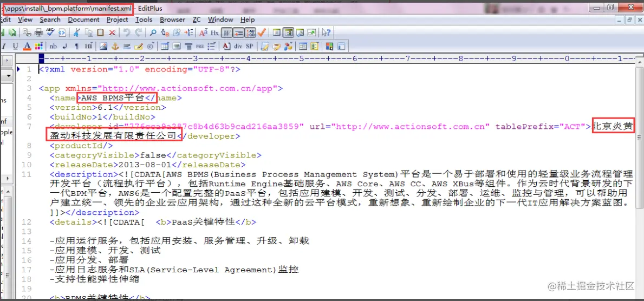Click the Insert Table icon

coord(165,46)
